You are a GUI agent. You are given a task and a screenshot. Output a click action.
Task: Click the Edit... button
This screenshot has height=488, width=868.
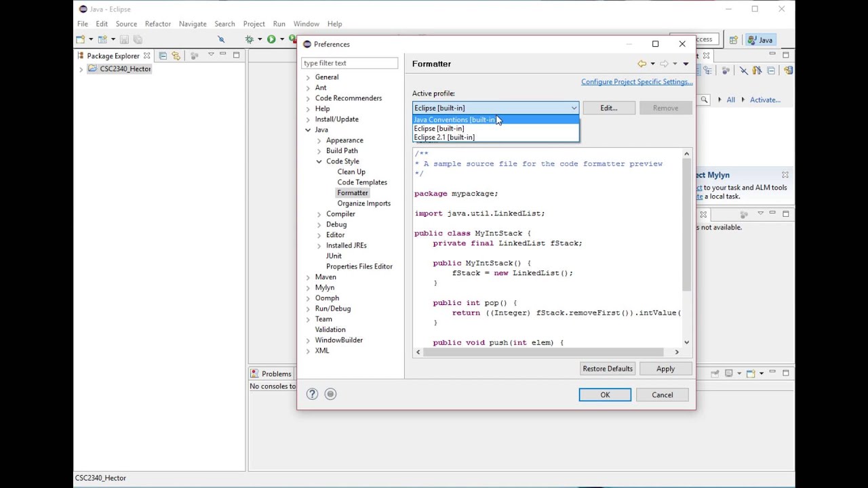click(x=608, y=108)
